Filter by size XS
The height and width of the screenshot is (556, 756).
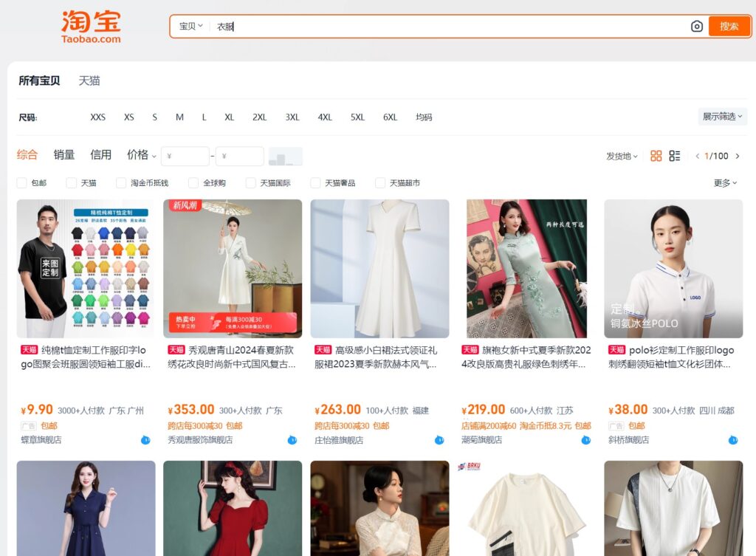(x=128, y=117)
